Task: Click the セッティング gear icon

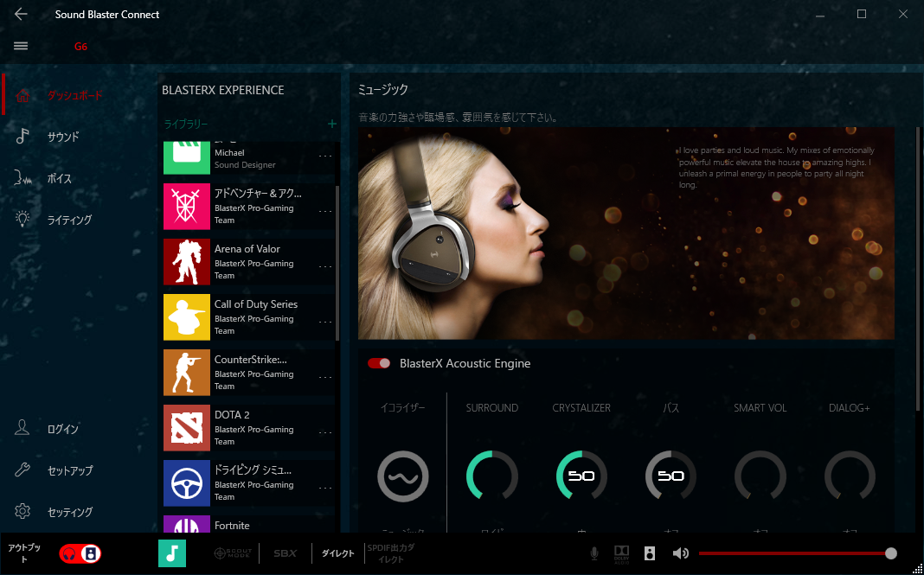Action: click(x=22, y=511)
